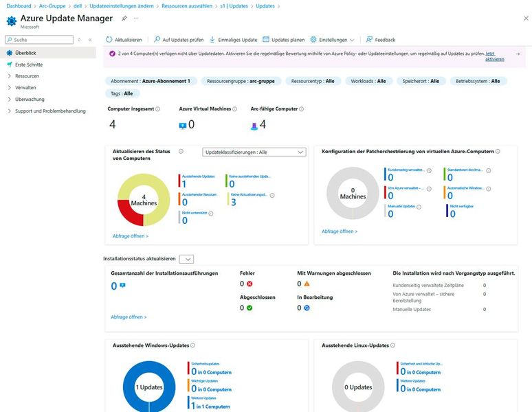Image resolution: width=532 pixels, height=412 pixels.
Task: Click the Einmaliges Update download icon
Action: click(212, 39)
